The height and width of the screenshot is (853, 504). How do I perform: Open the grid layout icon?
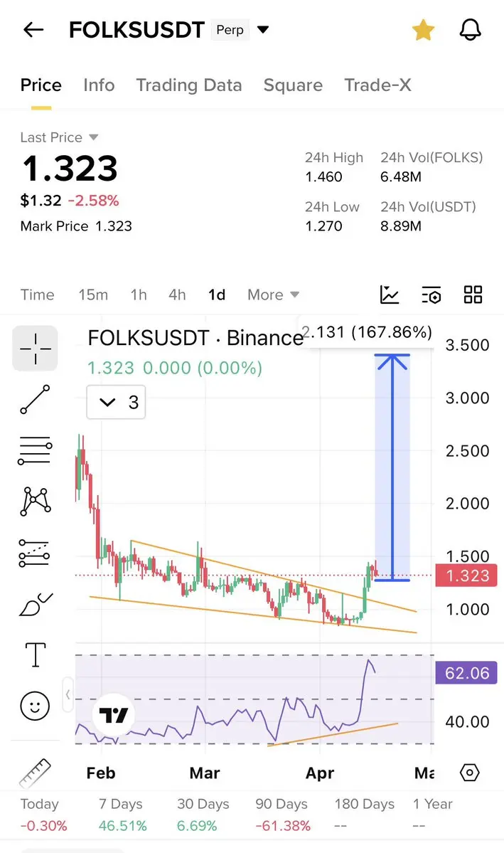[x=473, y=295]
